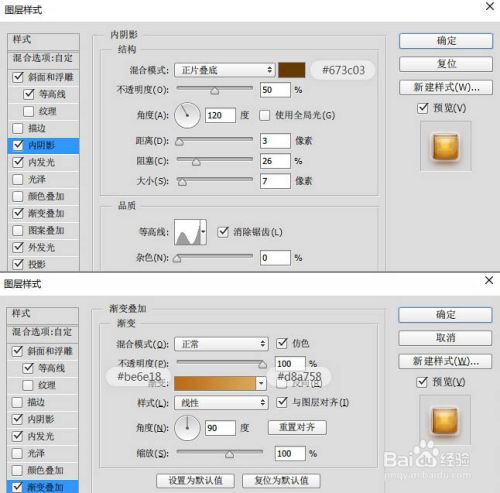This screenshot has height=493, width=500.
Task: Toggle 预览(V) checkbox in lower dialog
Action: (x=422, y=382)
